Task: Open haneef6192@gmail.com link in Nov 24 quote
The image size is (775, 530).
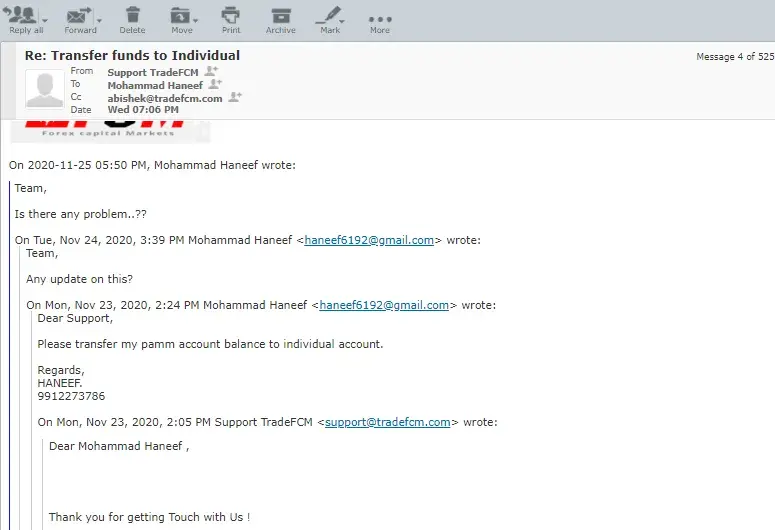Action: pos(369,240)
